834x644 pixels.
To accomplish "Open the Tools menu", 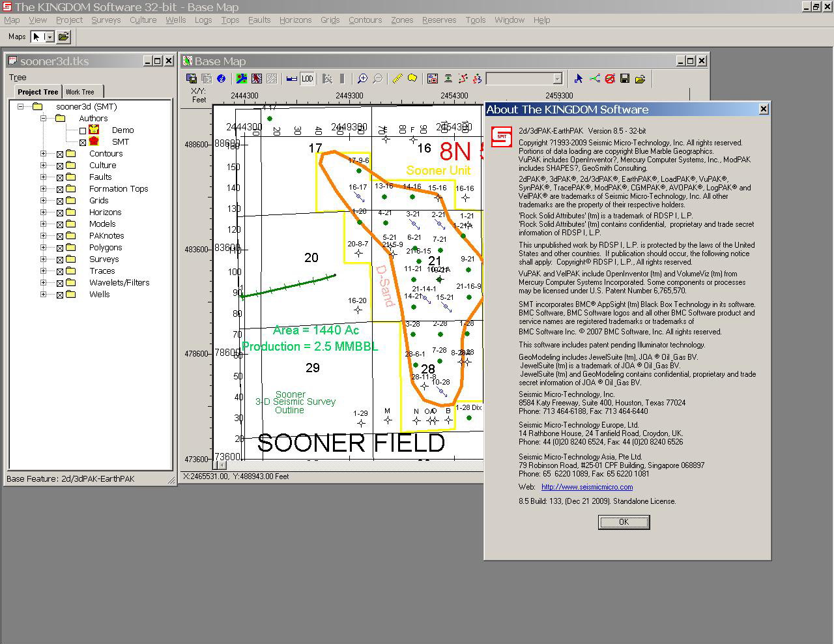I will [x=475, y=20].
